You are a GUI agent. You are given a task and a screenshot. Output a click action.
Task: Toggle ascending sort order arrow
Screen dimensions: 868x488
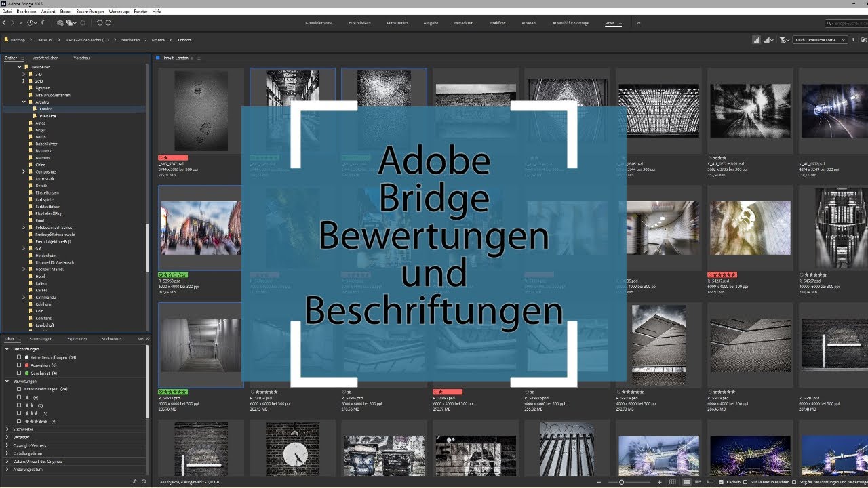854,40
